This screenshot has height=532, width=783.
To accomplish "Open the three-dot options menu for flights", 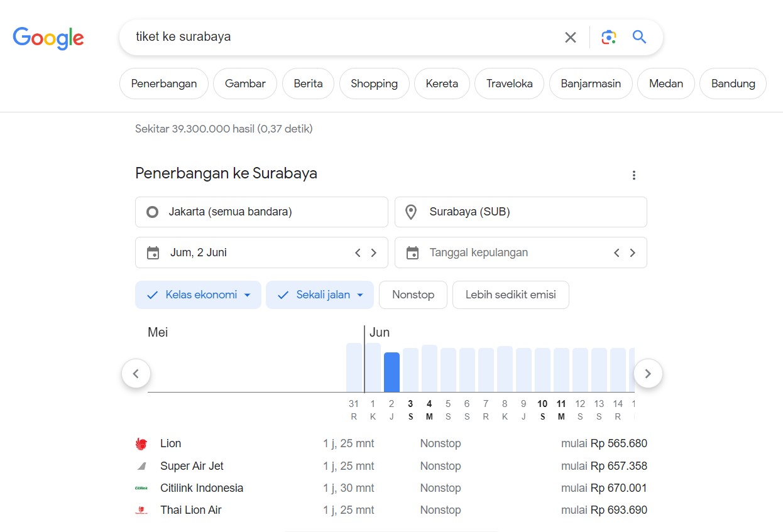I will click(634, 175).
